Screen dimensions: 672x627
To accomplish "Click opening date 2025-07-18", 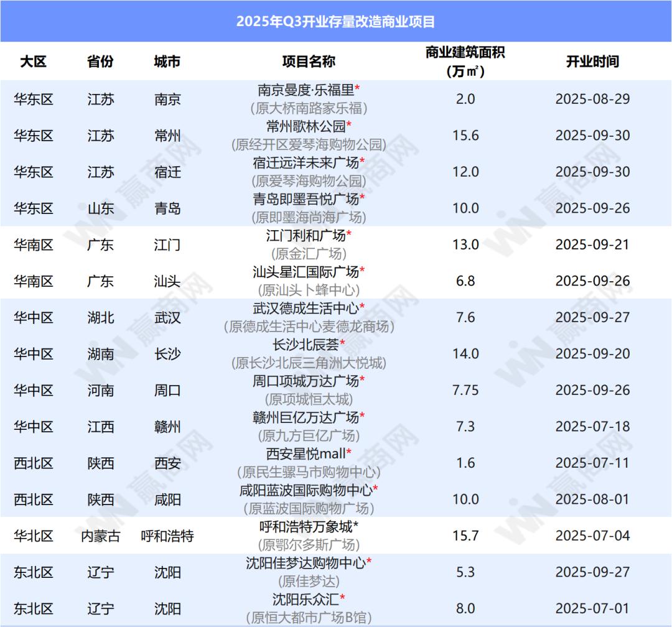I will 593,427.
